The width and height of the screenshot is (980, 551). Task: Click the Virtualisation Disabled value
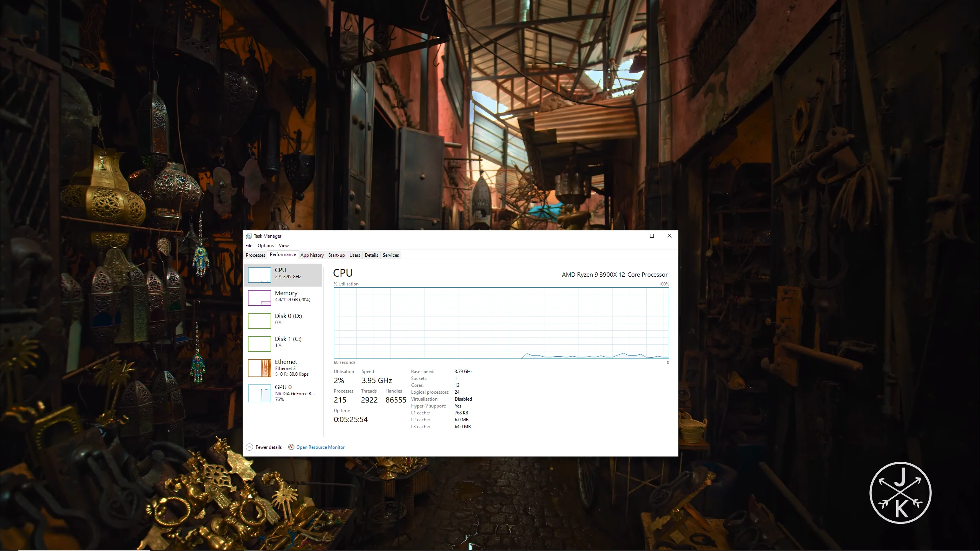coord(463,399)
